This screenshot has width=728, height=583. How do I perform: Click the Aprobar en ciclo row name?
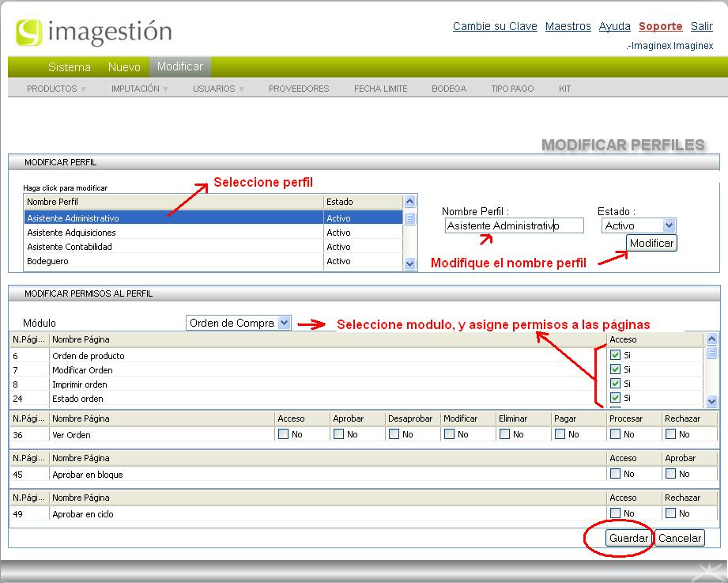tap(83, 513)
